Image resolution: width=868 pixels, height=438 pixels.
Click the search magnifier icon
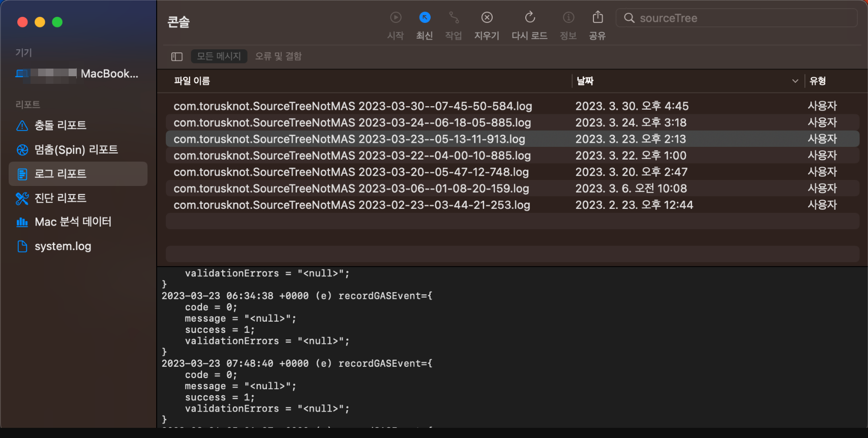pyautogui.click(x=629, y=18)
